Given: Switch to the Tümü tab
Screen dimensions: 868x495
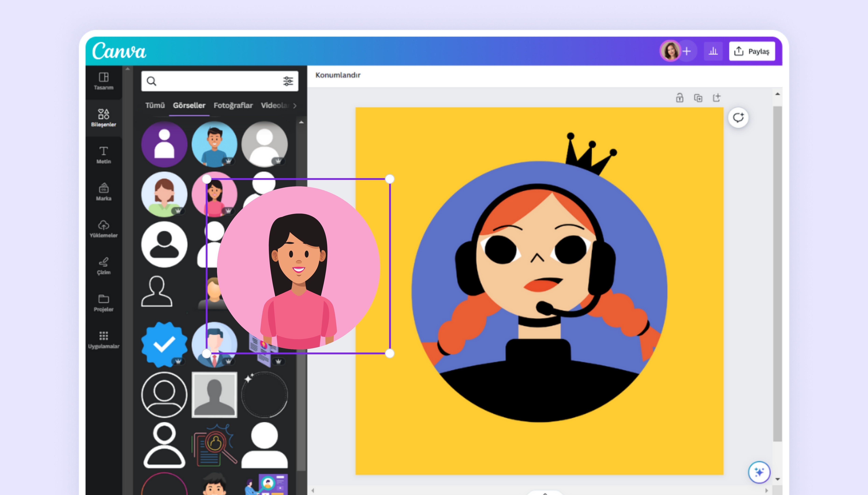Looking at the screenshot, I should (x=155, y=105).
